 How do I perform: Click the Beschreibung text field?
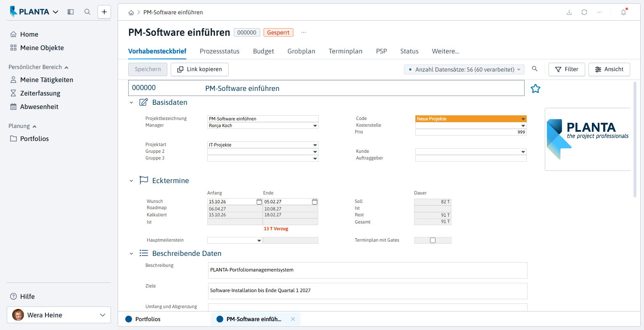pyautogui.click(x=368, y=270)
